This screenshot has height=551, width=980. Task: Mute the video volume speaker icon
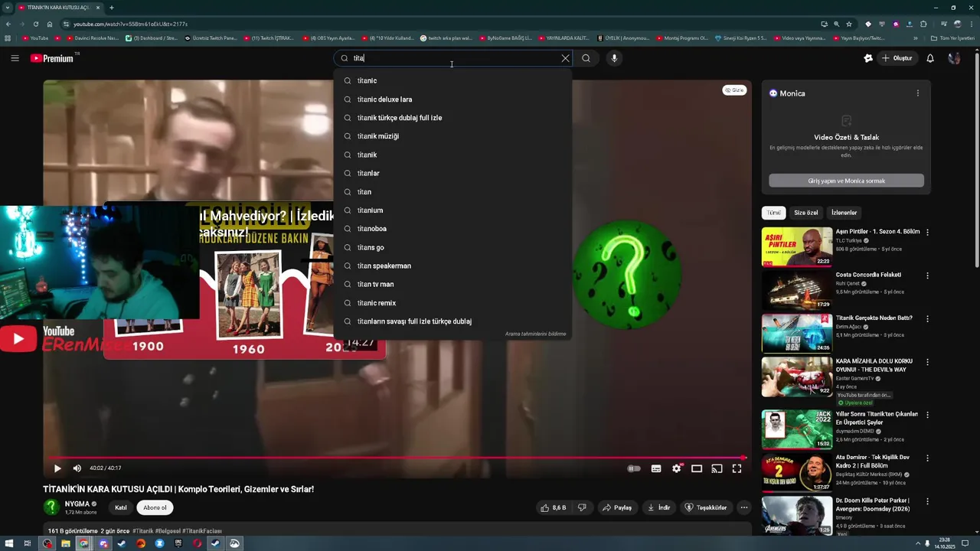(x=77, y=468)
